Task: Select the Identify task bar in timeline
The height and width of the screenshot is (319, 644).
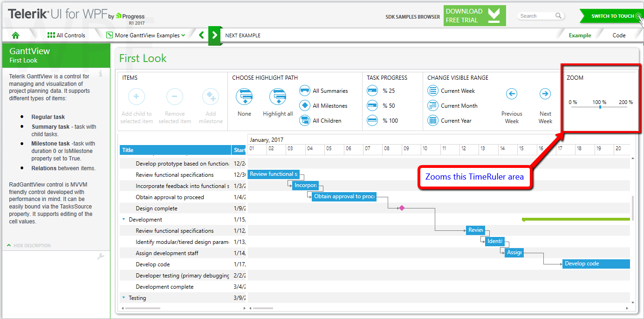Action: click(494, 241)
